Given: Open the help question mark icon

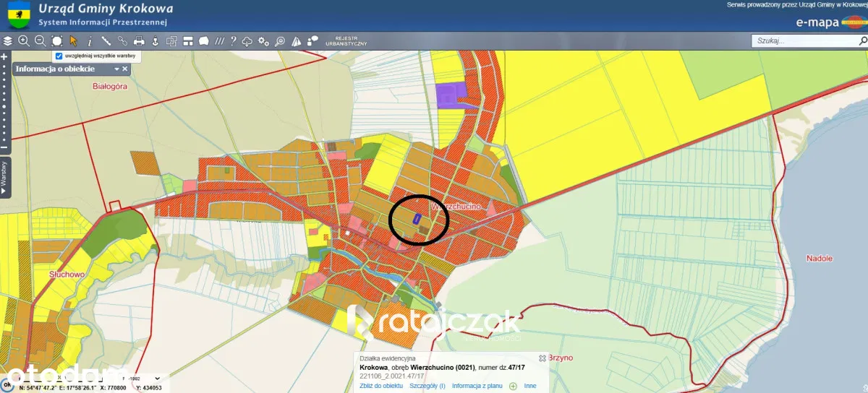Looking at the screenshot, I should point(233,41).
